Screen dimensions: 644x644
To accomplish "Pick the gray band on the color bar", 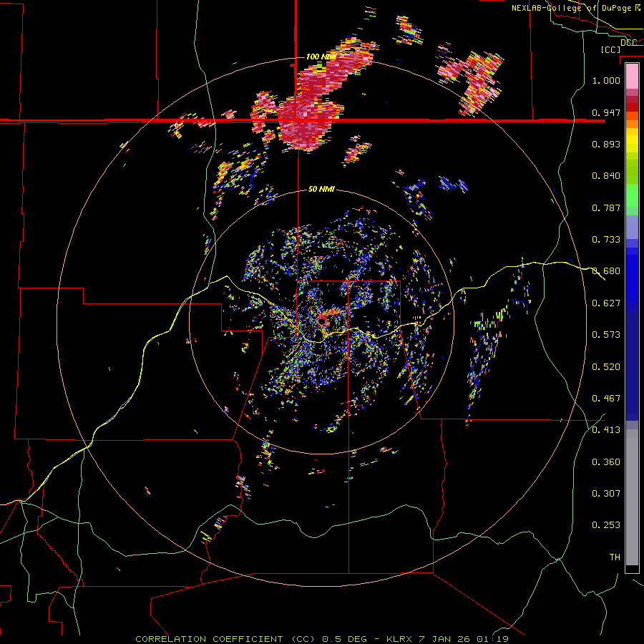I will [632, 497].
